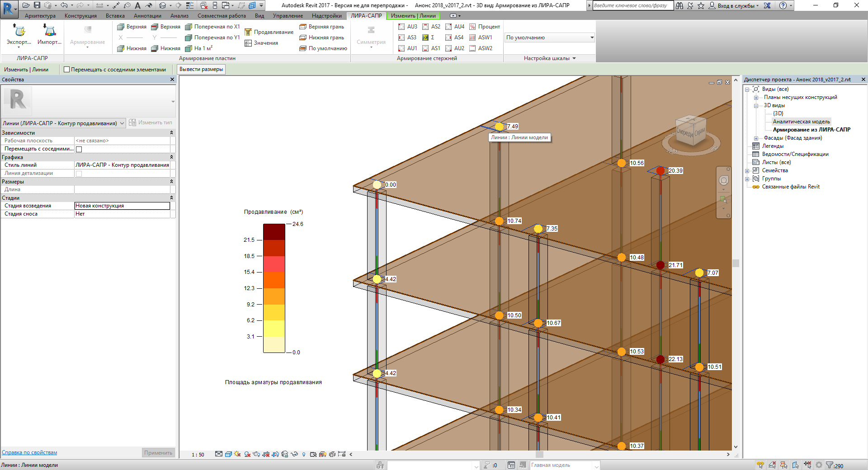Choose the Процент rod reinforcement option
The height and width of the screenshot is (470, 868).
[x=484, y=27]
